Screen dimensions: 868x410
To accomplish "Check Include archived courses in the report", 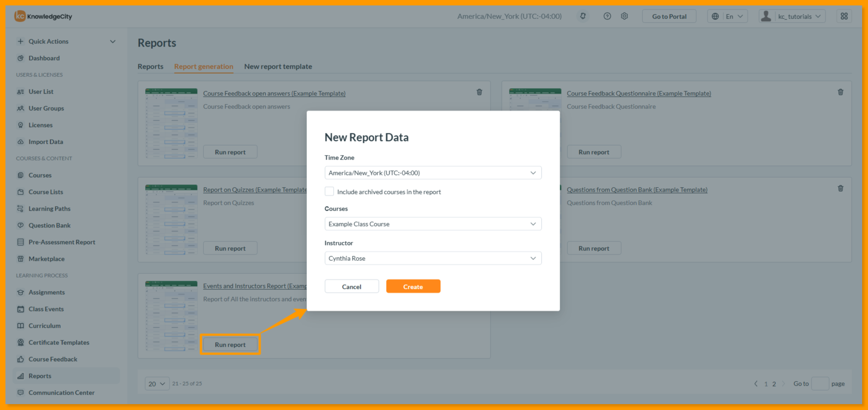I will click(329, 191).
